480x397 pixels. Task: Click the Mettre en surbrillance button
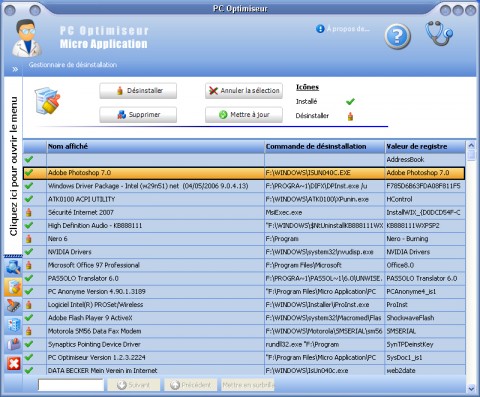pyautogui.click(x=248, y=385)
